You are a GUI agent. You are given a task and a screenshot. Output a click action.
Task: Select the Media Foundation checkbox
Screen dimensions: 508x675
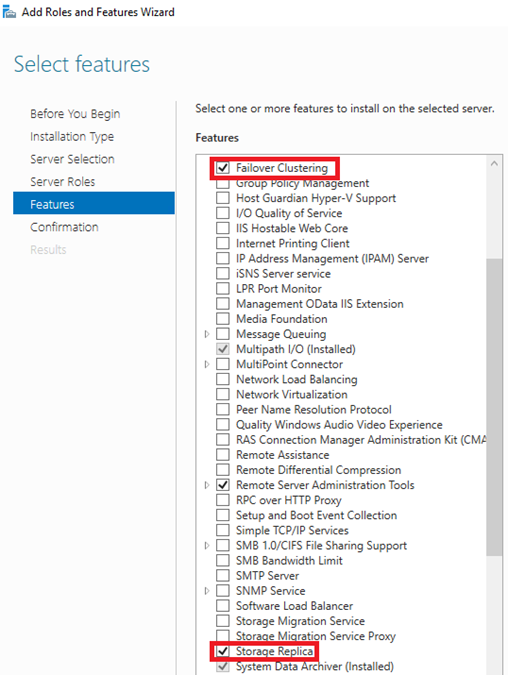[223, 319]
